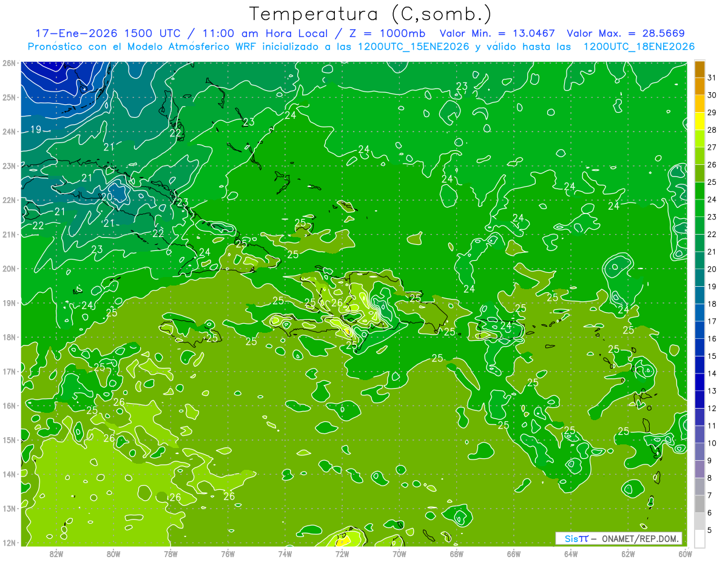728x562 pixels.
Task: Click the 78W longitude axis label
Action: (170, 554)
